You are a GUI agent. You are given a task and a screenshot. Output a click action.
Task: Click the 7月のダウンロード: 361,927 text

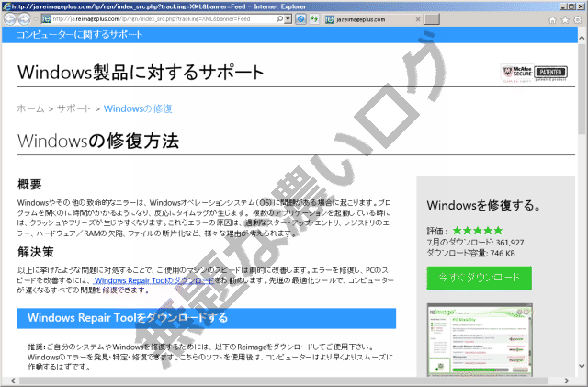[476, 243]
